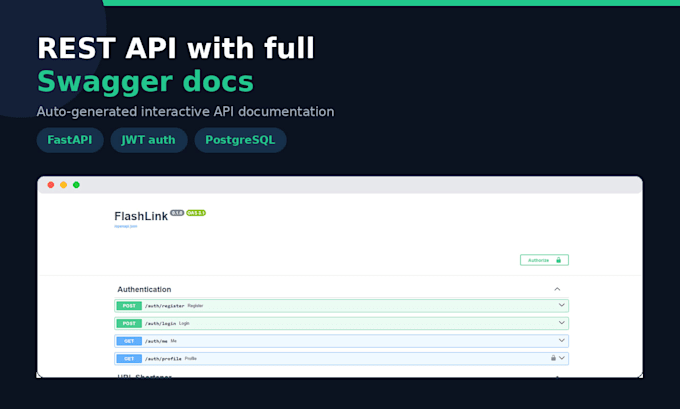Click the red close window dot
Screen dimensions: 680x409
51,185
